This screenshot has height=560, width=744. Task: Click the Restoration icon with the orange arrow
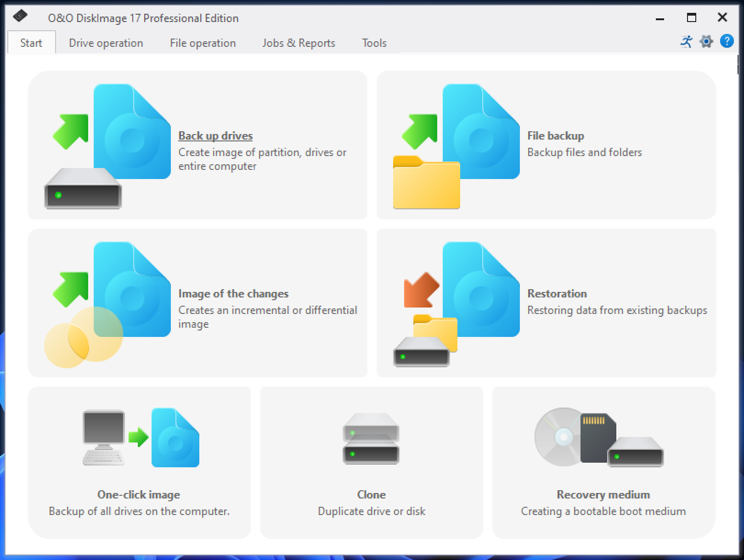click(x=457, y=305)
